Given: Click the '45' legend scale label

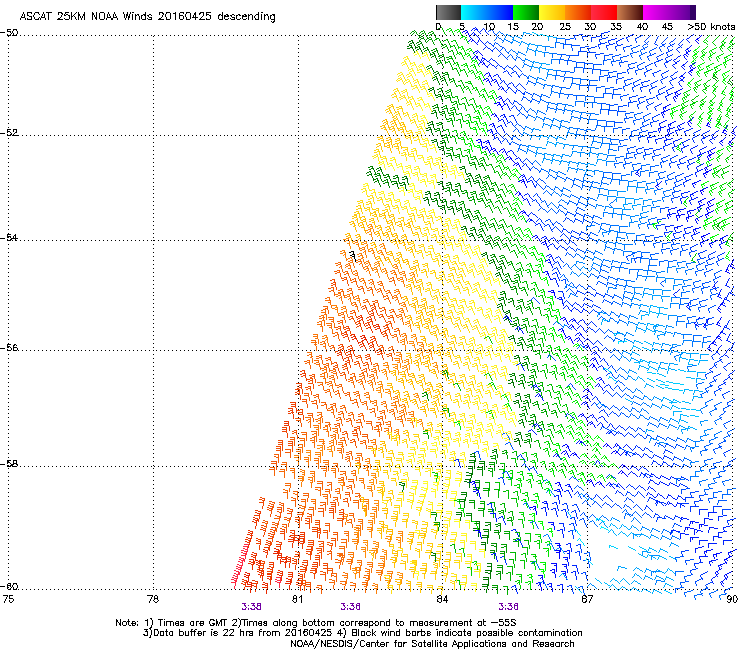Looking at the screenshot, I should point(667,27).
